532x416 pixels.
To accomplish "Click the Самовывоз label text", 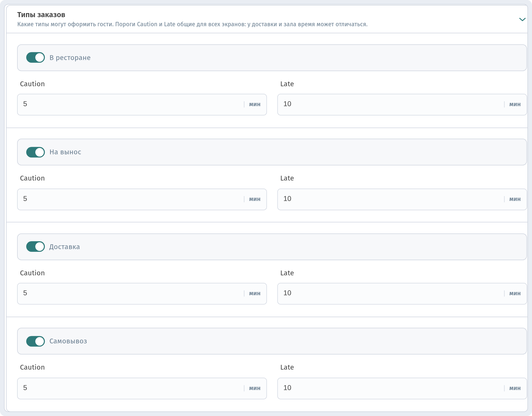I will [x=68, y=341].
